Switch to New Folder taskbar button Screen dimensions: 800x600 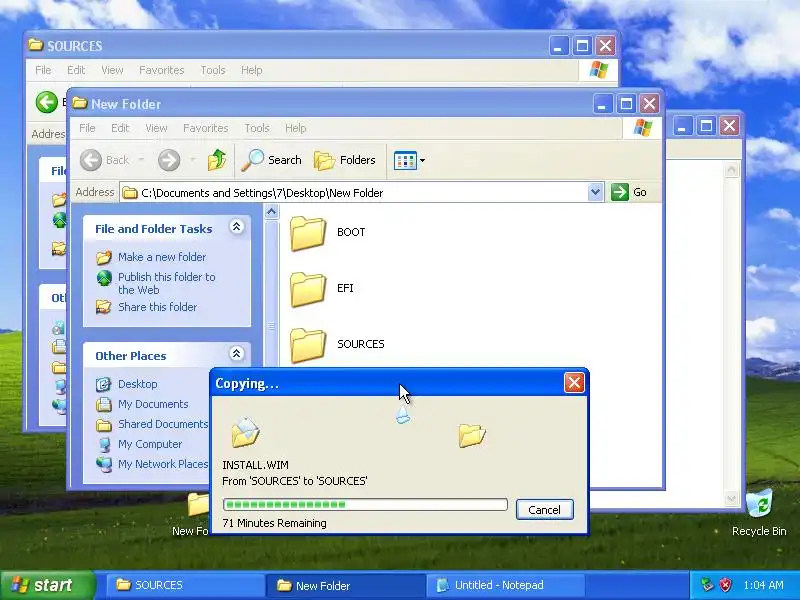[345, 585]
